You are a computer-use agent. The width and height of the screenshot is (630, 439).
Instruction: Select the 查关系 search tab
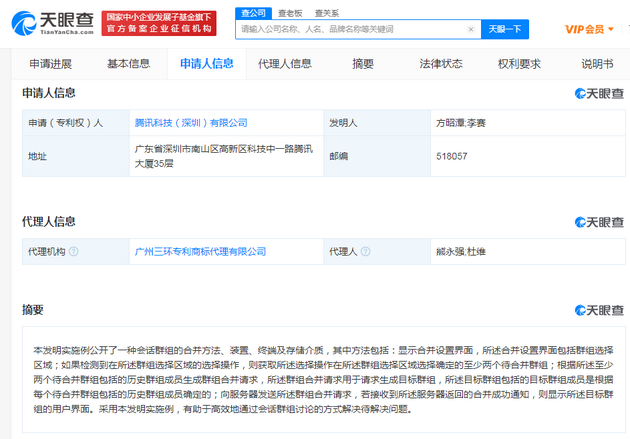click(327, 13)
